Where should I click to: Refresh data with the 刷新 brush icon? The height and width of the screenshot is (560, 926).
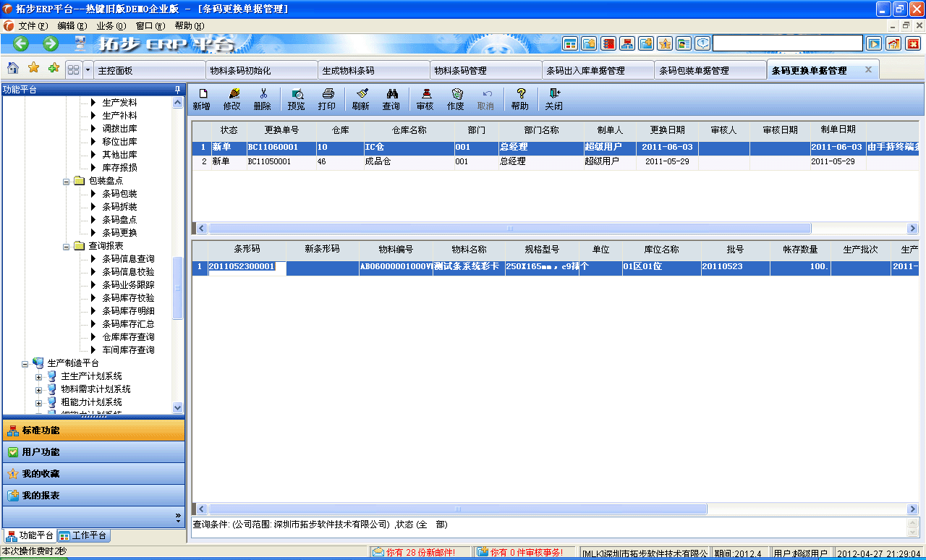coord(362,99)
